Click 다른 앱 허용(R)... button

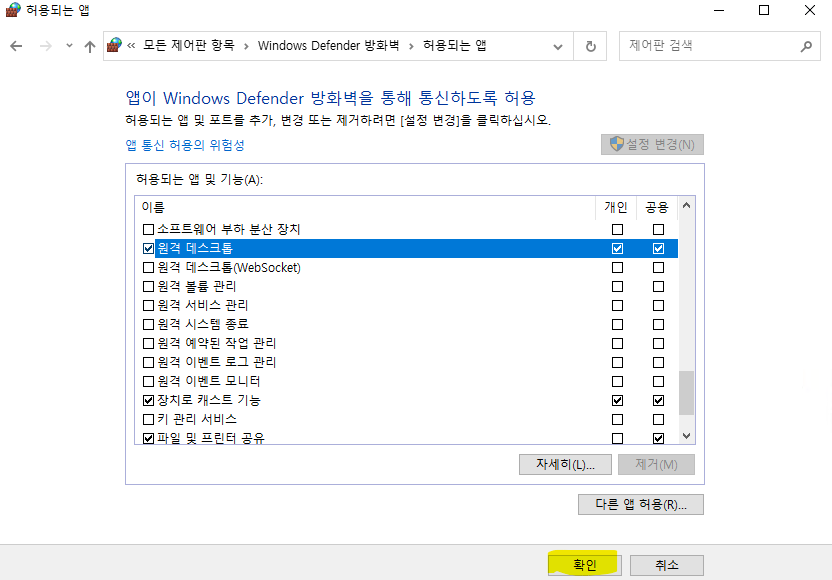pos(641,504)
